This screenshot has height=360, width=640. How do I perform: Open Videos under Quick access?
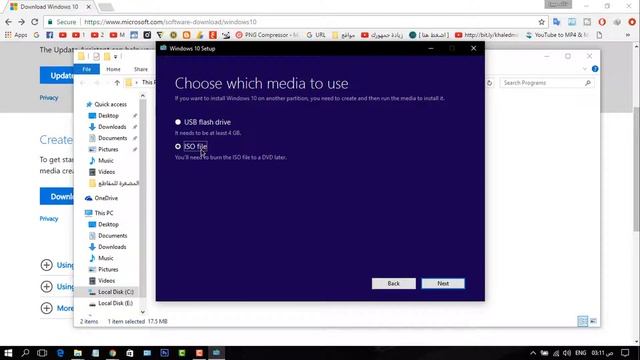(x=102, y=172)
